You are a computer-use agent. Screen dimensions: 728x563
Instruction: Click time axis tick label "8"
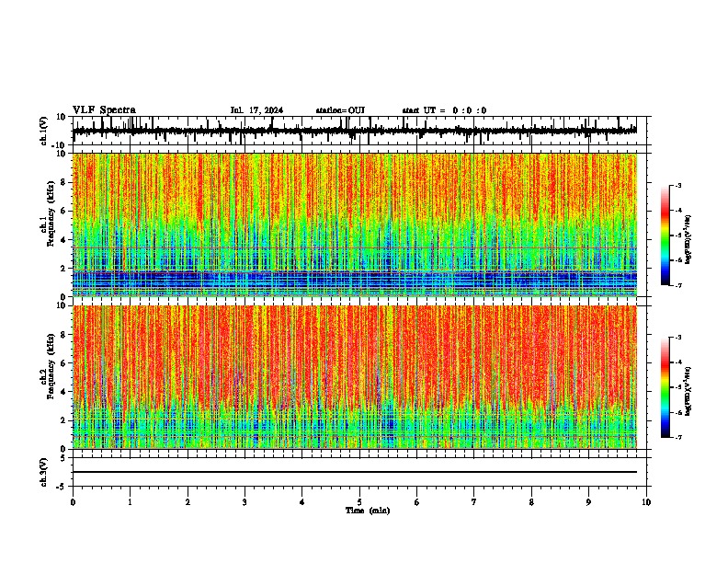tap(531, 502)
